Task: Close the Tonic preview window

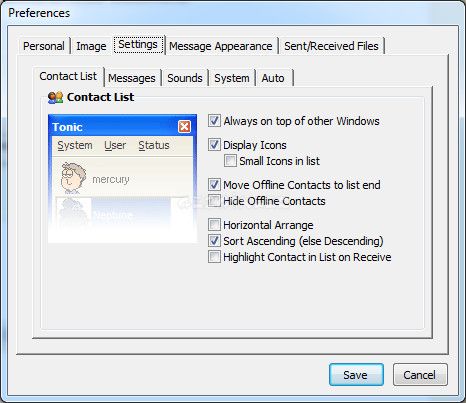Action: click(x=184, y=127)
